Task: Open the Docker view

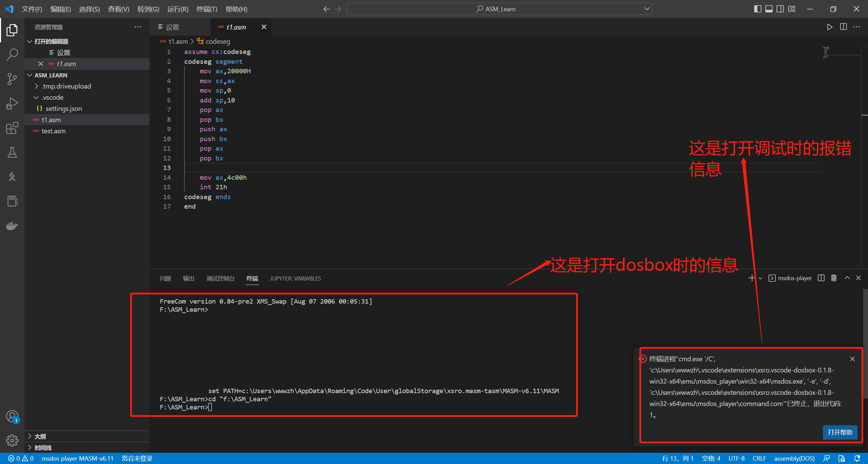Action: coord(12,226)
